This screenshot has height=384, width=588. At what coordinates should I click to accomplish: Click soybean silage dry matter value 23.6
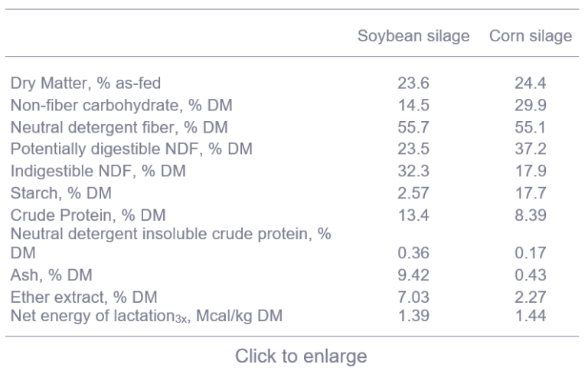[x=413, y=83]
